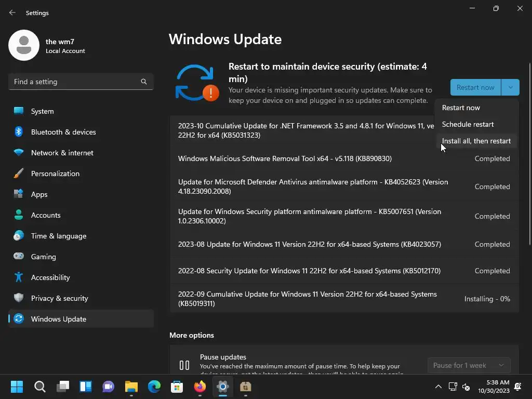Click the network tray icon

click(453, 387)
